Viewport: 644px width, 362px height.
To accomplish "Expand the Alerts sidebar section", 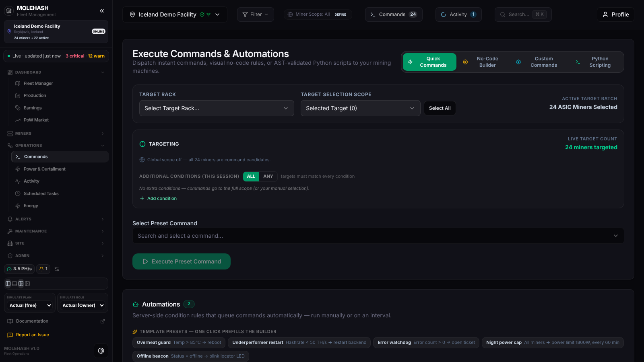I will (x=56, y=219).
